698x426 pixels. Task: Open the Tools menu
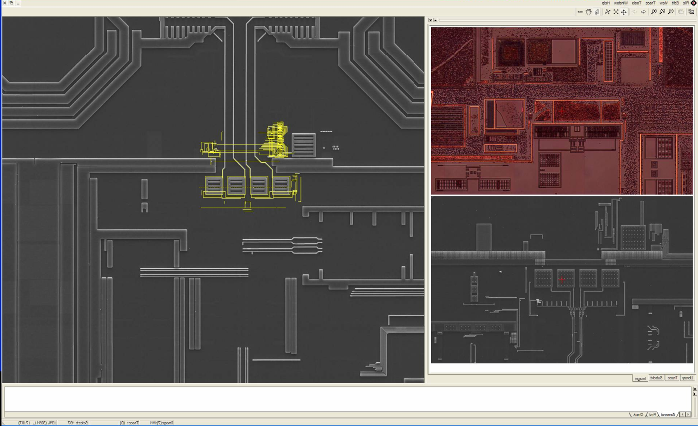(637, 3)
